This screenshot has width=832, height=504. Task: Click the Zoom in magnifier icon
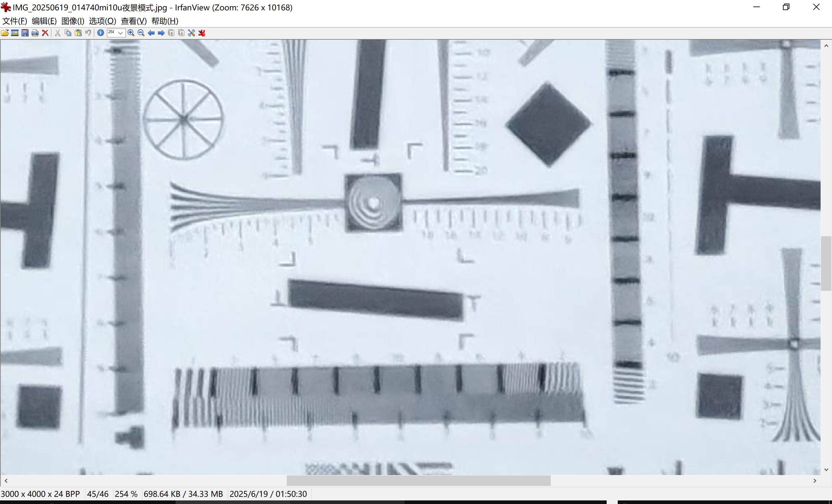coord(131,33)
